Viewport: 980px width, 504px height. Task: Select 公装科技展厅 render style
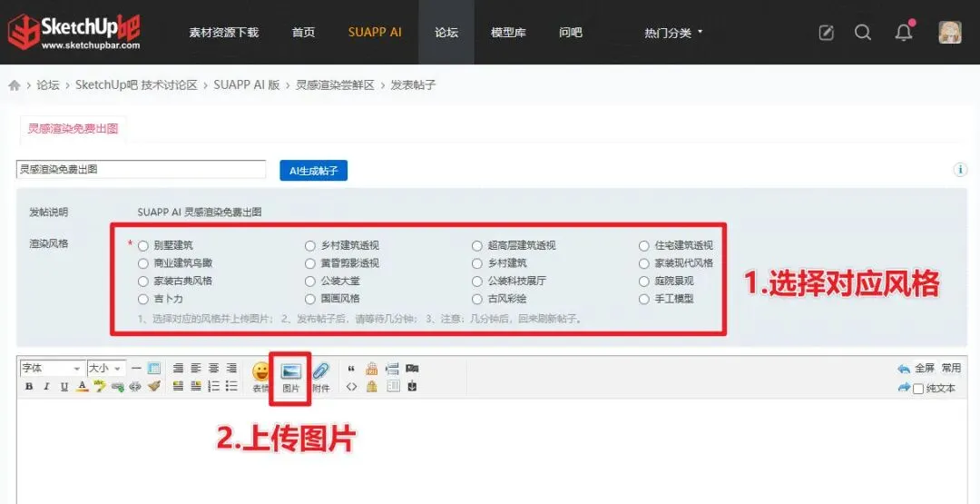click(477, 282)
